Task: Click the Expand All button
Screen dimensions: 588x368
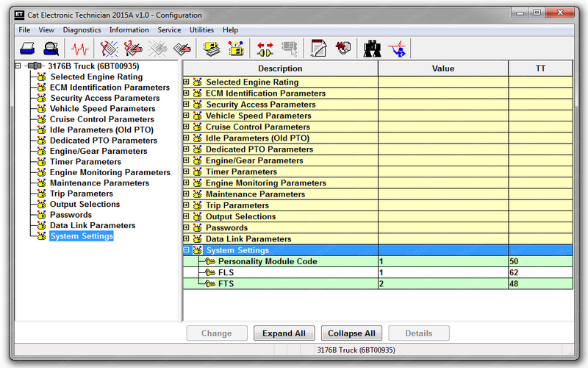Action: [x=284, y=333]
